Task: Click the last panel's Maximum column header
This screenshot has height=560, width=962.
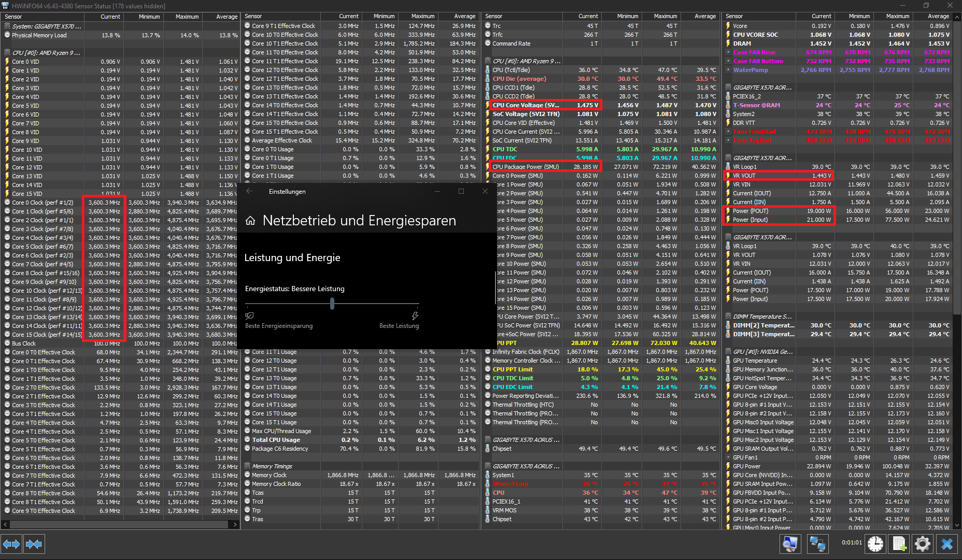Action: tap(893, 17)
